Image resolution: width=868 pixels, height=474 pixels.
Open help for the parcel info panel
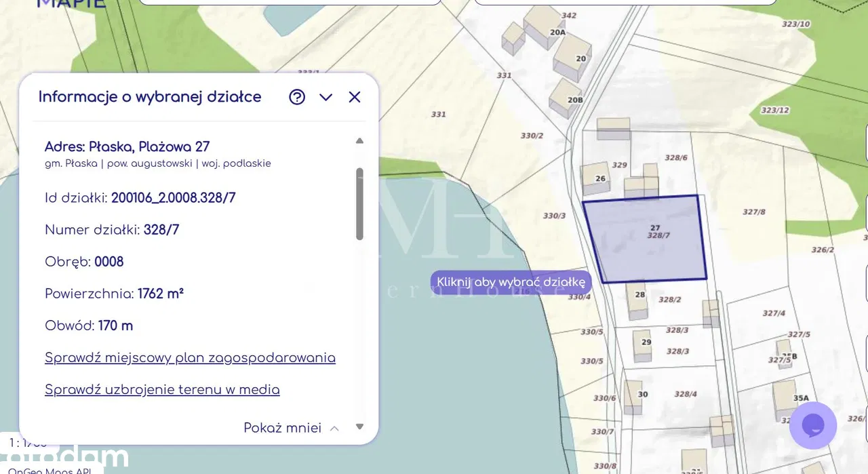(297, 97)
